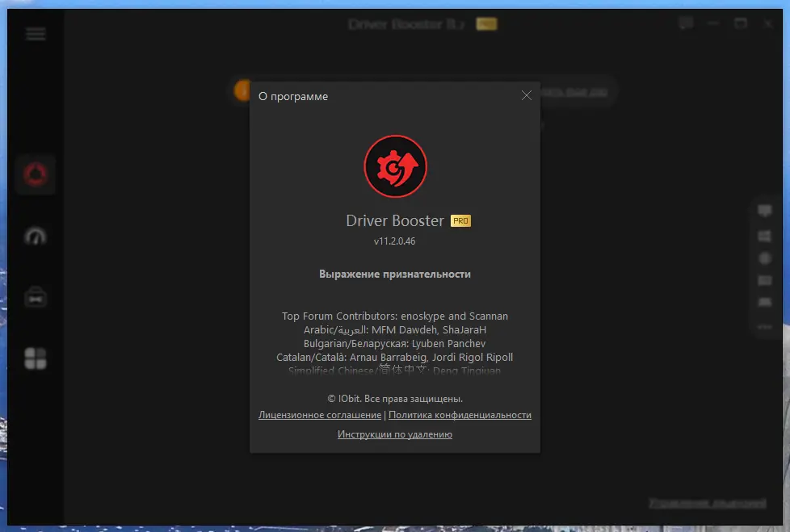Open the feedback chat icon in the title bar
This screenshot has width=790, height=532.
click(x=686, y=23)
